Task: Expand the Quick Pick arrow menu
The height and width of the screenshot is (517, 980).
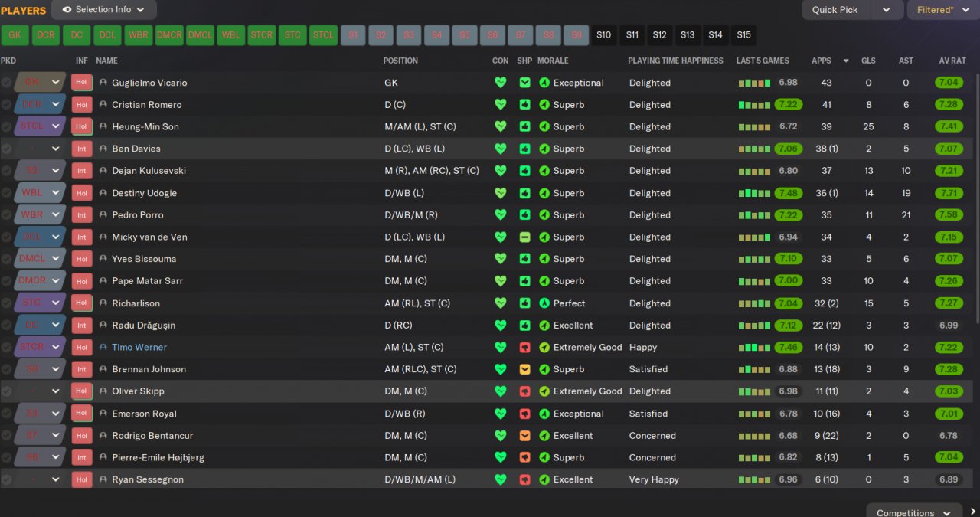Action: pos(887,10)
